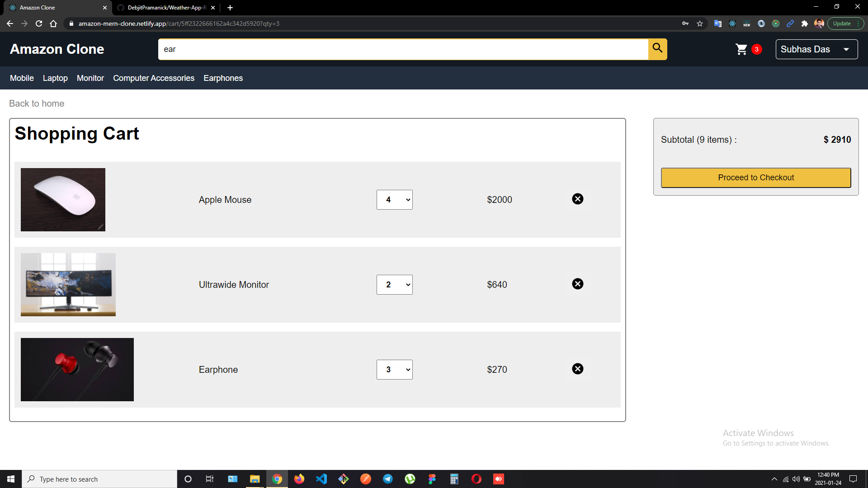This screenshot has width=868, height=488.
Task: Bookmark page with star icon
Action: [x=700, y=23]
